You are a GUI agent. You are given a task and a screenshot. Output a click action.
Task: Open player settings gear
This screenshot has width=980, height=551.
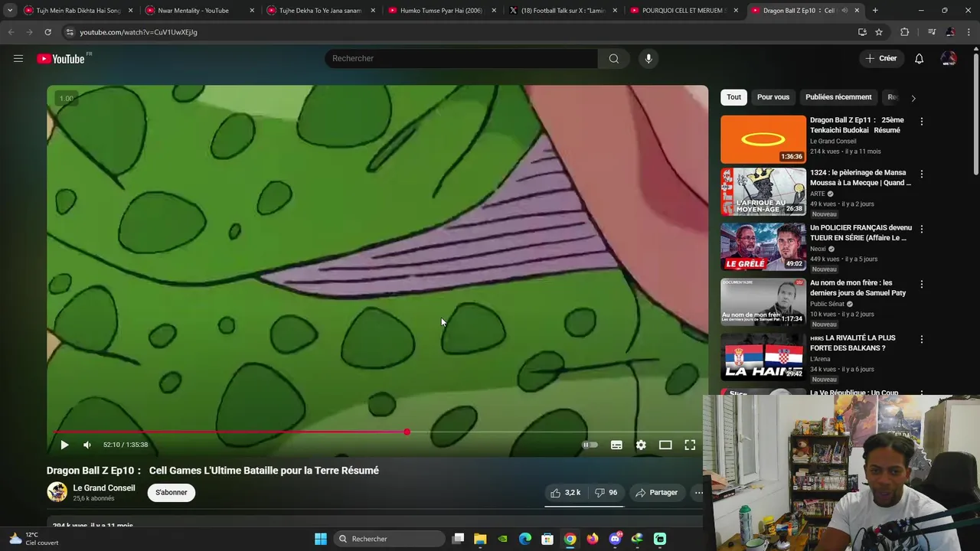[641, 445]
